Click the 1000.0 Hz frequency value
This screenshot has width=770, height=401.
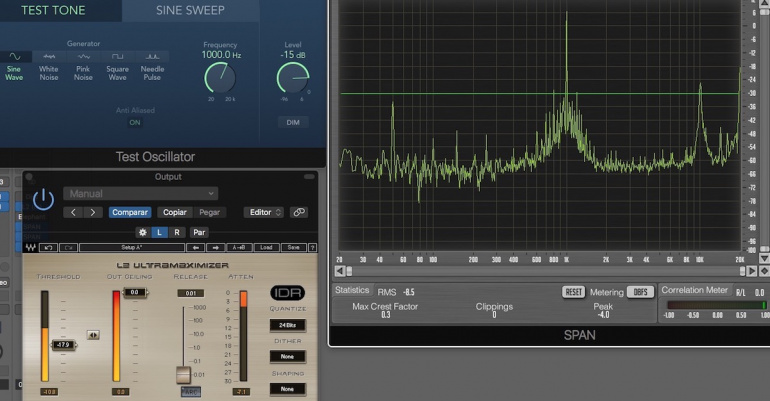pos(221,55)
